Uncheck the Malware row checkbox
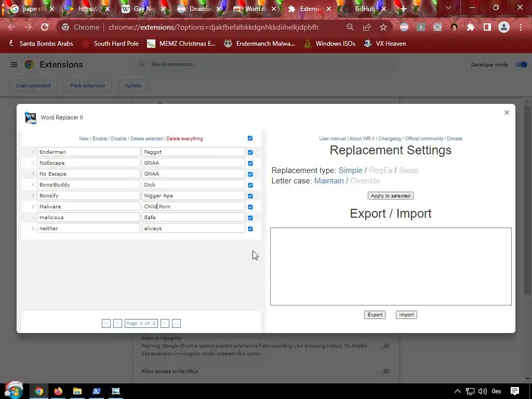532x399 pixels. click(x=250, y=207)
